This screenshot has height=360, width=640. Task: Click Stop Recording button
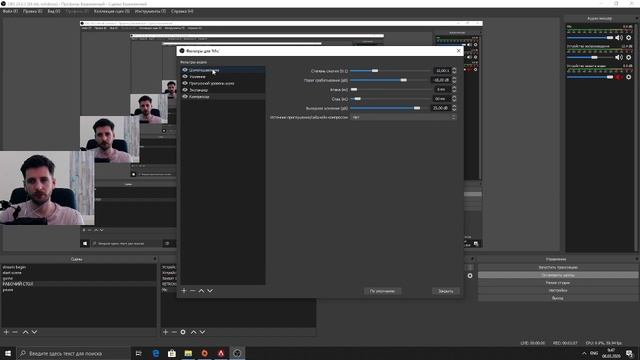tap(558, 275)
